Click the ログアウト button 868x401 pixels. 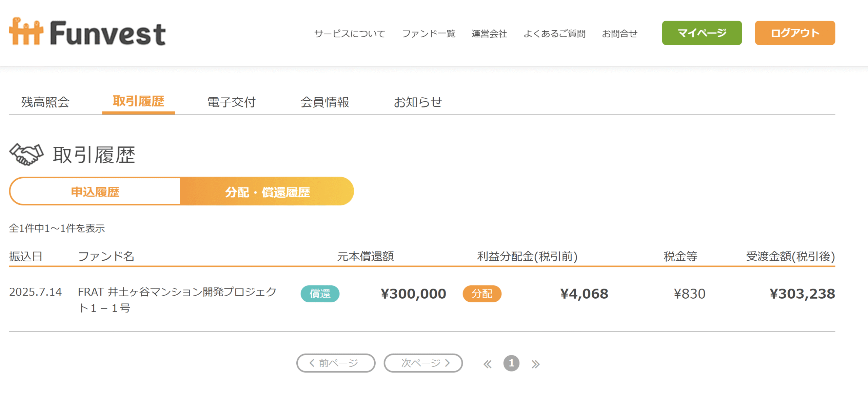pos(795,33)
